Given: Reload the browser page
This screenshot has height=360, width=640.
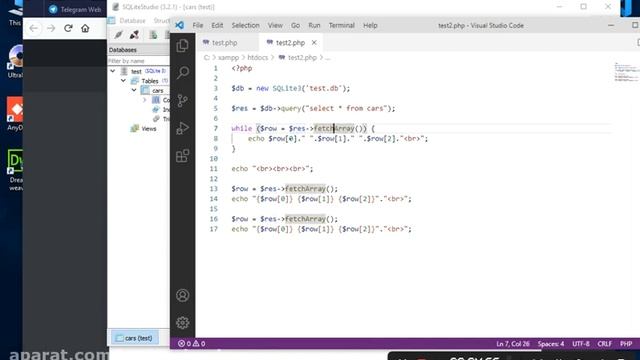Looking at the screenshot, I should [x=68, y=28].
